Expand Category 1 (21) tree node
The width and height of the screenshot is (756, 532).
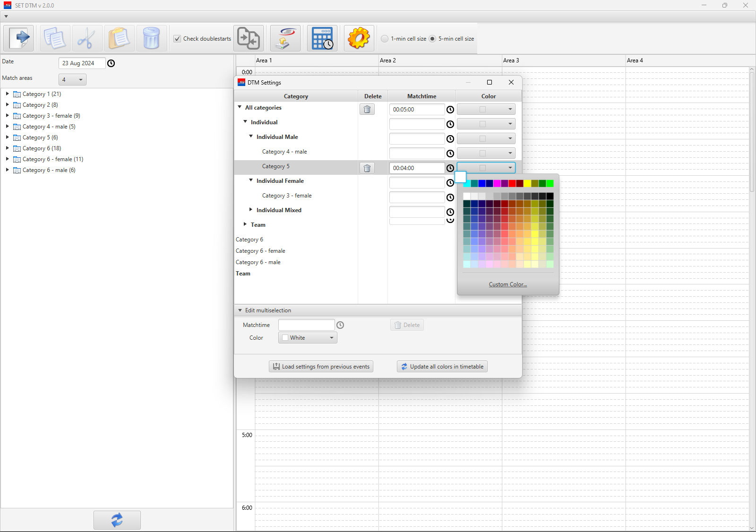(x=7, y=94)
